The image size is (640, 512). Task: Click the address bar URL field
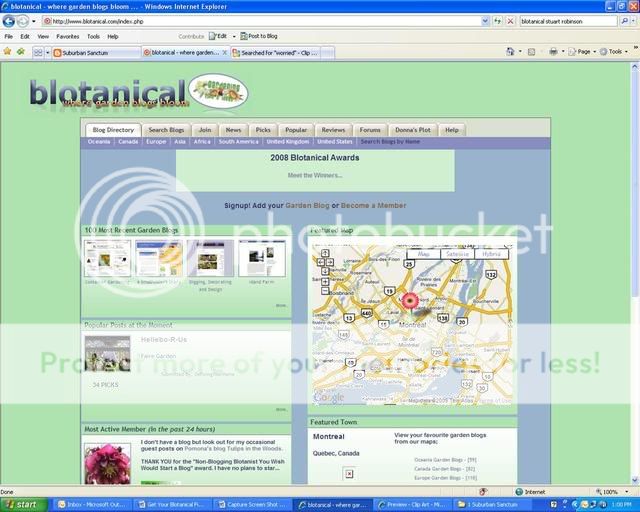pyautogui.click(x=261, y=21)
